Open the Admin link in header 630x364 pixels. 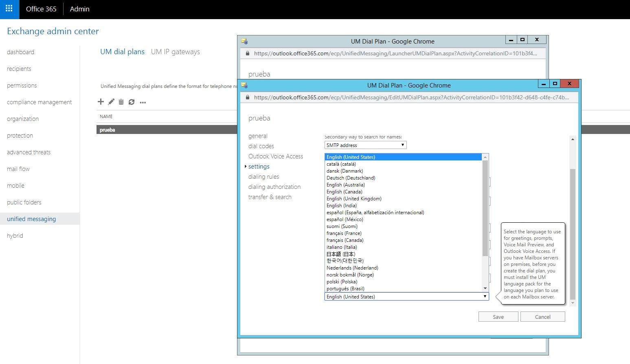[79, 9]
